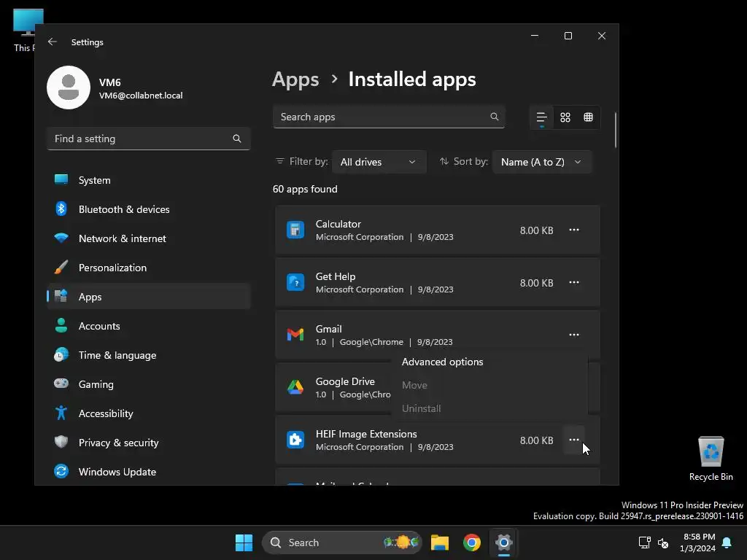Click the muted volume tray icon
Image resolution: width=747 pixels, height=560 pixels.
tap(662, 542)
